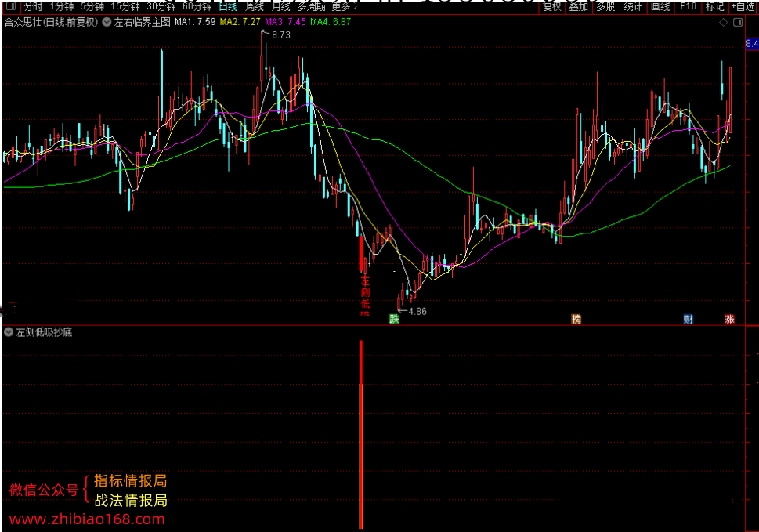This screenshot has height=532, width=759.
Task: Open the 多股 multi-stock view
Action: 605,7
